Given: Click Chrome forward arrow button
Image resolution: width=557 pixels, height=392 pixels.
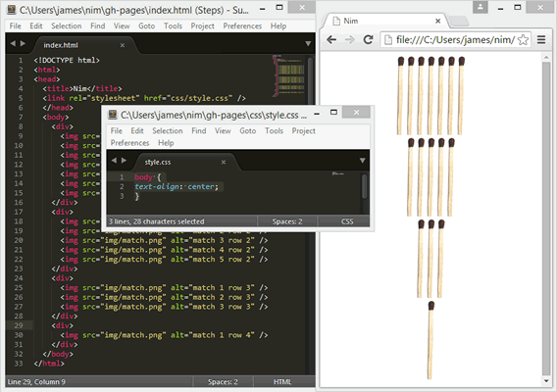Looking at the screenshot, I should click(350, 40).
